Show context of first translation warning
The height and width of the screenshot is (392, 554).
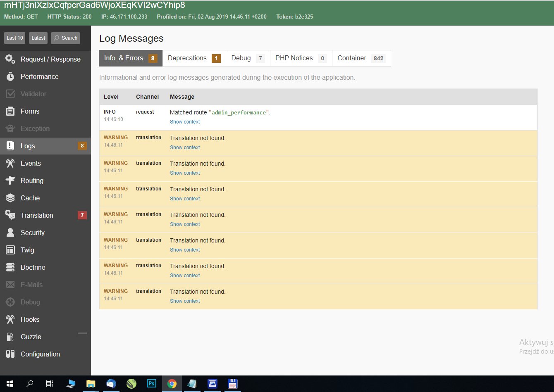coord(185,147)
